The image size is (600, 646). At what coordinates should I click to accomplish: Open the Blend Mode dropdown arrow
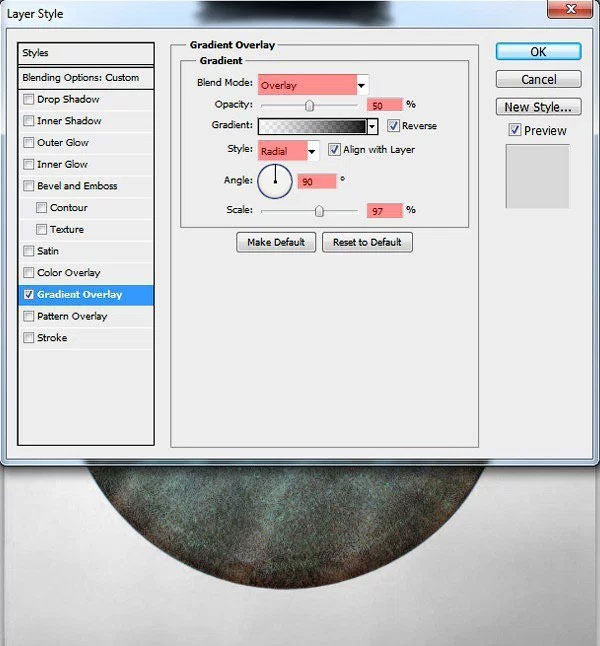tap(362, 86)
